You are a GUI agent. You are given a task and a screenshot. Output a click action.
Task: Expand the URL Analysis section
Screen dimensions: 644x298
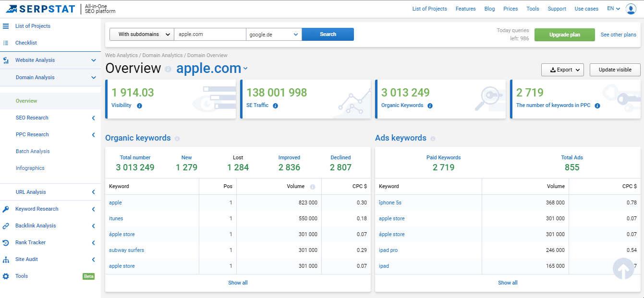point(94,192)
